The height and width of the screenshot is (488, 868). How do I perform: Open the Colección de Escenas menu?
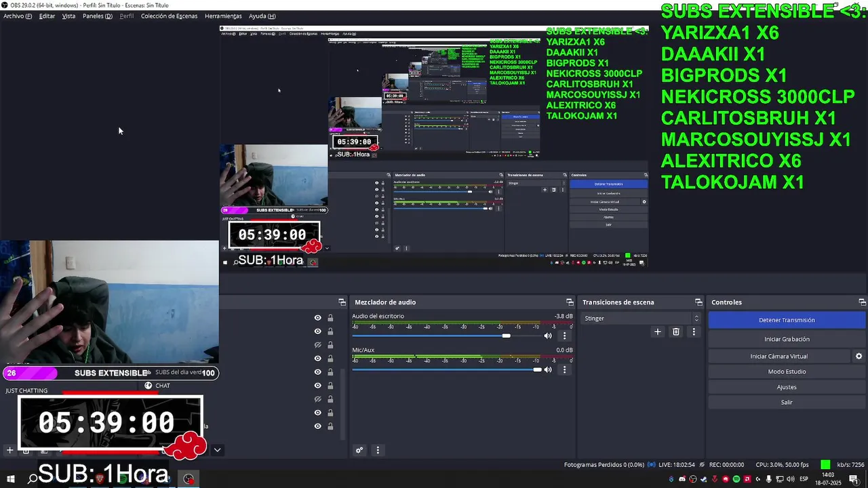coord(169,16)
